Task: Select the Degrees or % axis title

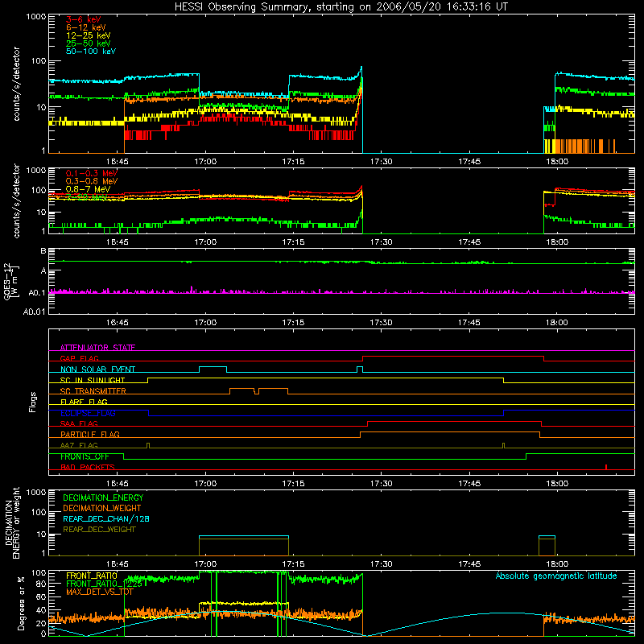Action: point(21,604)
